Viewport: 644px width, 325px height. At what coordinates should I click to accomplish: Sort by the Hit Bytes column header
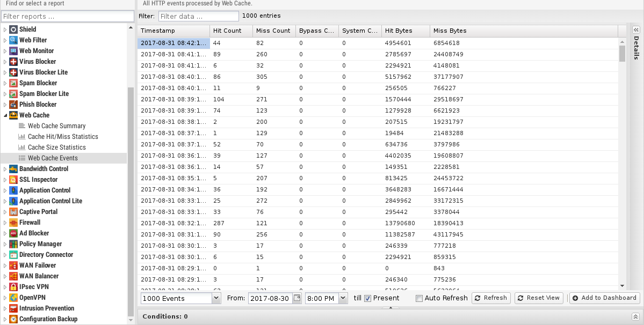(406, 31)
